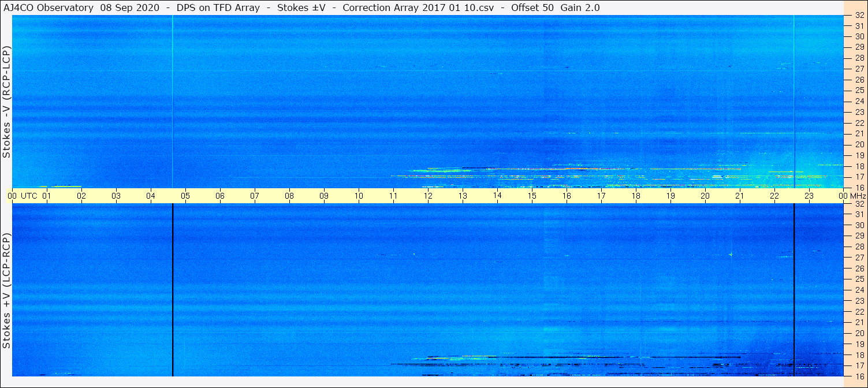Click the 07 hour mark on the time axis
The width and height of the screenshot is (868, 388).
click(x=255, y=196)
